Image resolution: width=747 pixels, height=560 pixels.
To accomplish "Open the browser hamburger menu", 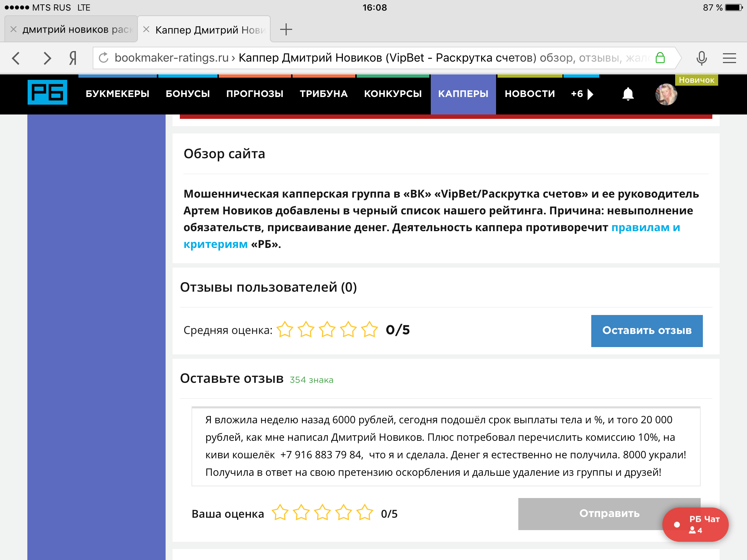I will point(729,58).
